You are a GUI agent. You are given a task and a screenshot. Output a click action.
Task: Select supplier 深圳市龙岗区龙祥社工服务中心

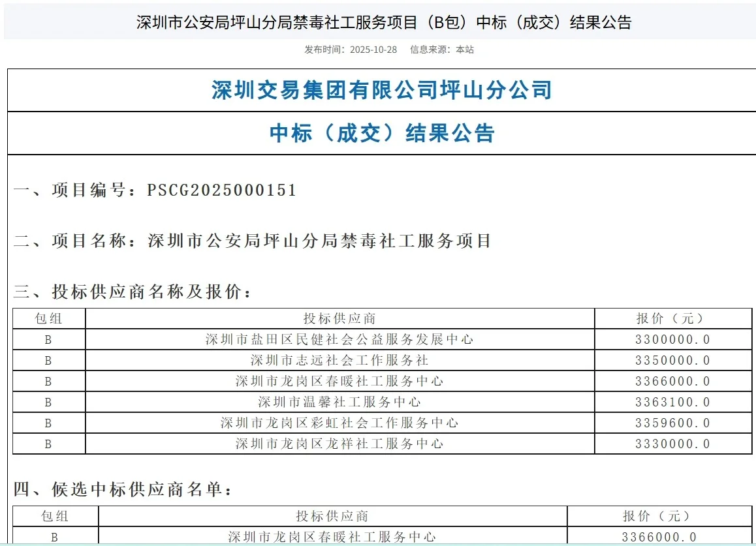pyautogui.click(x=340, y=444)
